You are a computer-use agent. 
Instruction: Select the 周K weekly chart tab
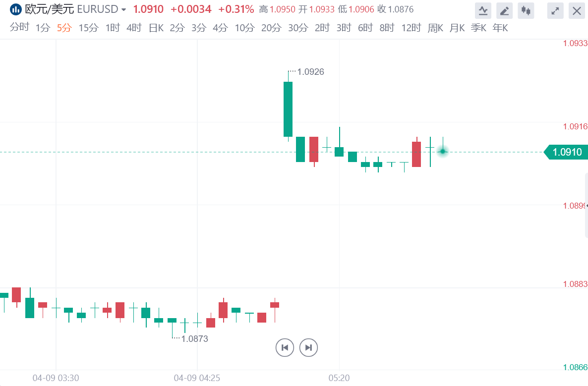coord(435,28)
